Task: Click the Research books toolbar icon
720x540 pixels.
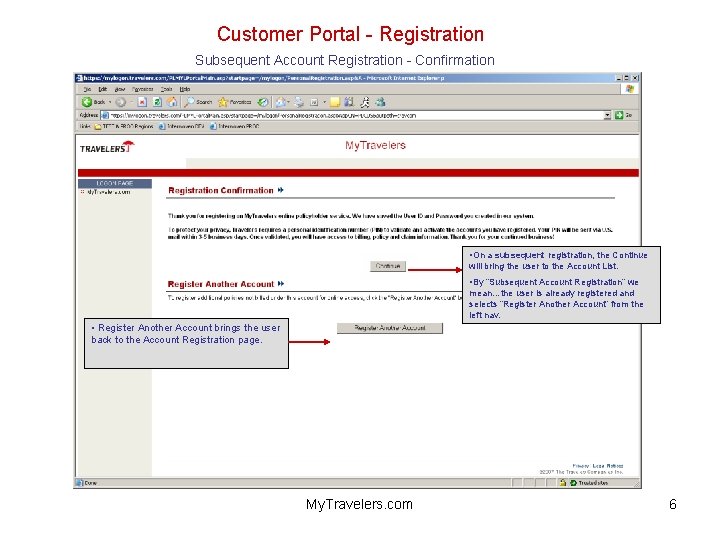Action: point(349,102)
